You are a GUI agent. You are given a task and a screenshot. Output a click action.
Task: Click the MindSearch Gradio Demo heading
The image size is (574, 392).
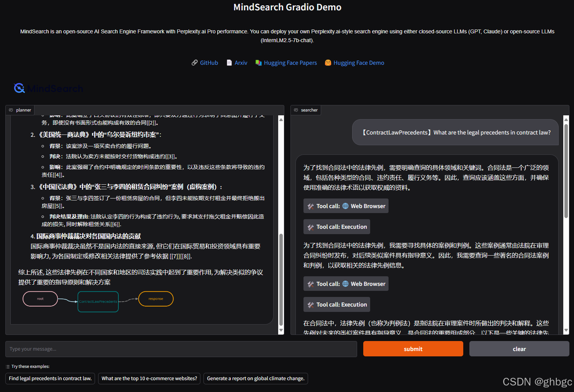[x=287, y=7]
